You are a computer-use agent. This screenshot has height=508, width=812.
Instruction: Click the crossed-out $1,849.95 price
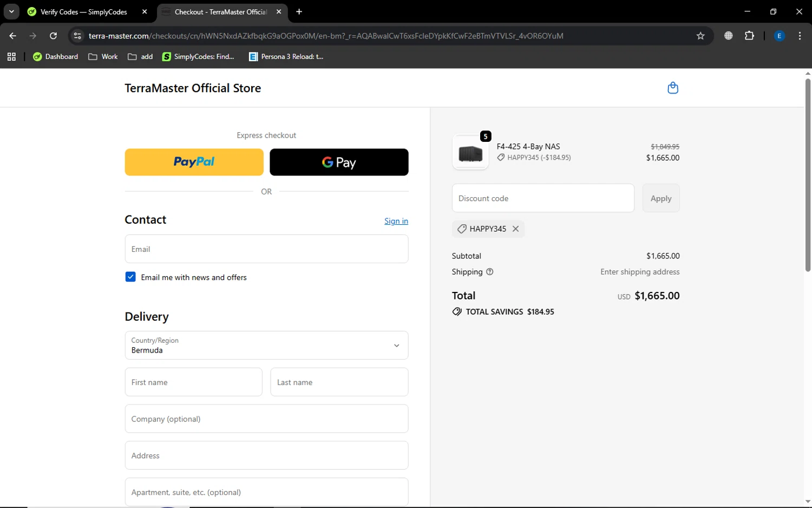(x=665, y=147)
